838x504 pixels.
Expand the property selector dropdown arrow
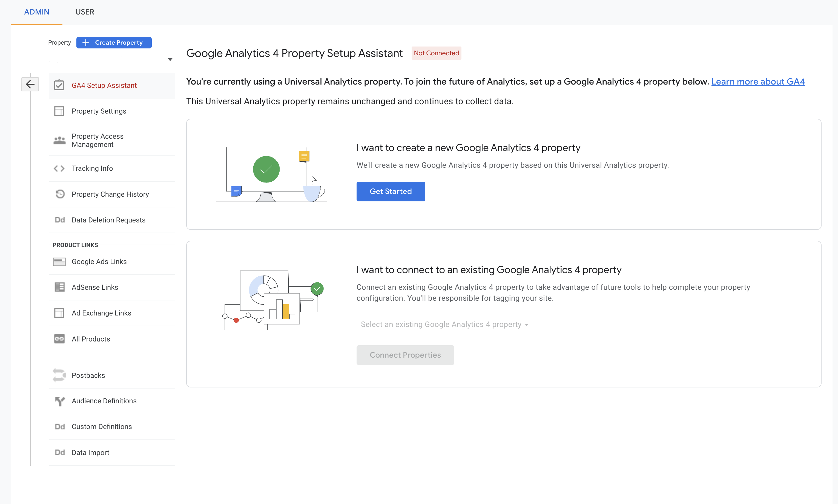tap(170, 59)
